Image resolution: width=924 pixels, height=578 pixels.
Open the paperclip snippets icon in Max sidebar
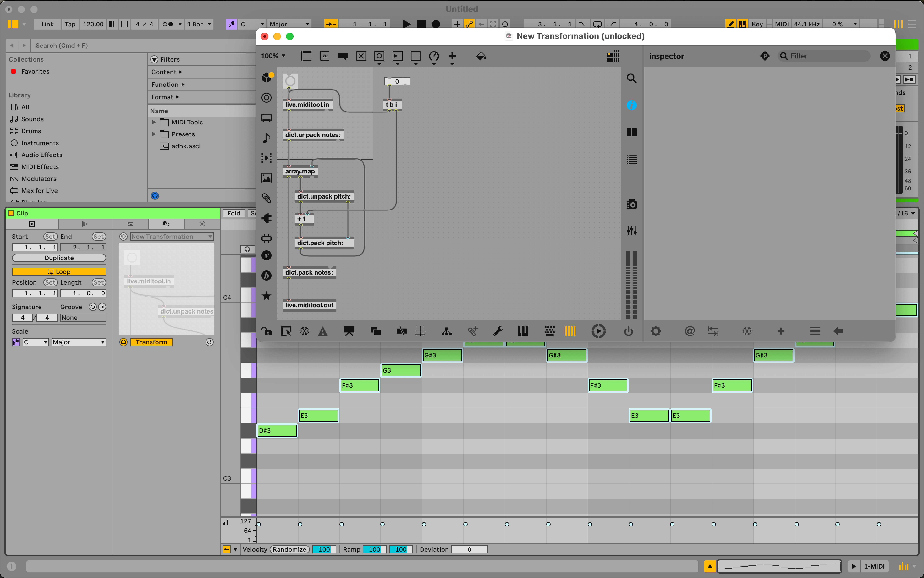click(x=267, y=198)
